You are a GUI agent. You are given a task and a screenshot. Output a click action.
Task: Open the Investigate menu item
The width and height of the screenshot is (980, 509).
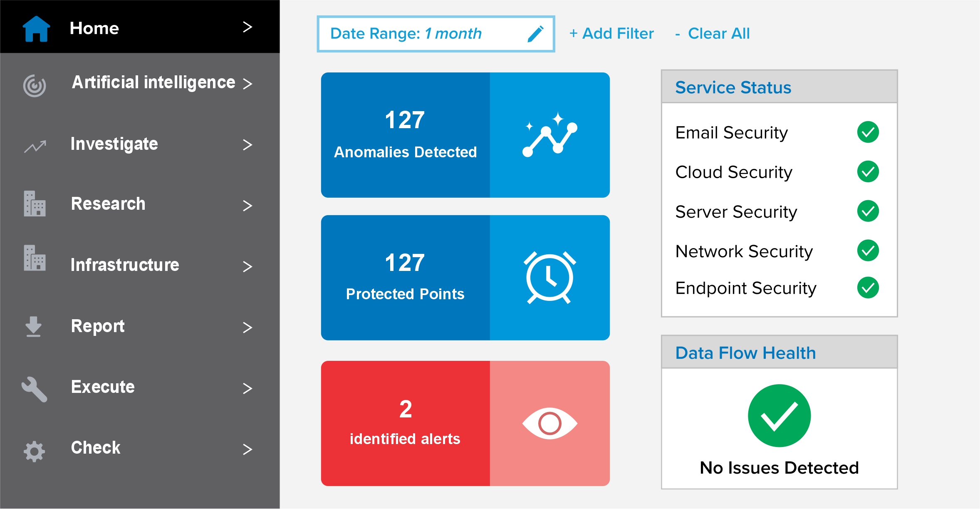click(x=114, y=144)
